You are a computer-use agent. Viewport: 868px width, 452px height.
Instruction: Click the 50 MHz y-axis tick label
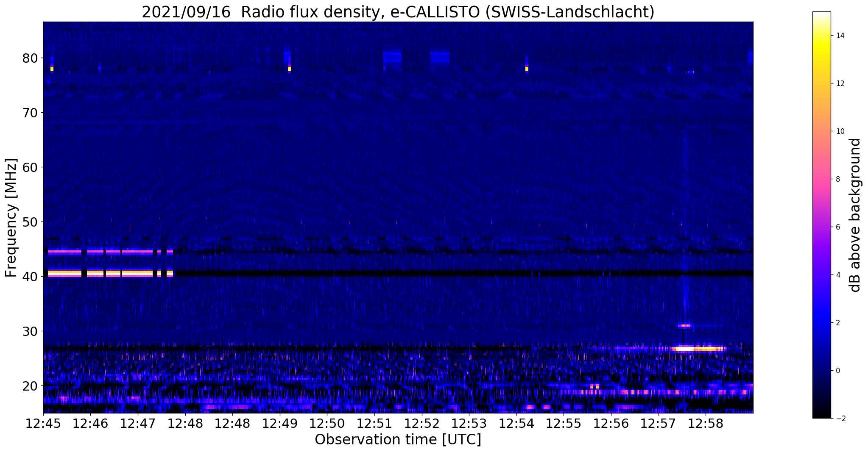[31, 222]
